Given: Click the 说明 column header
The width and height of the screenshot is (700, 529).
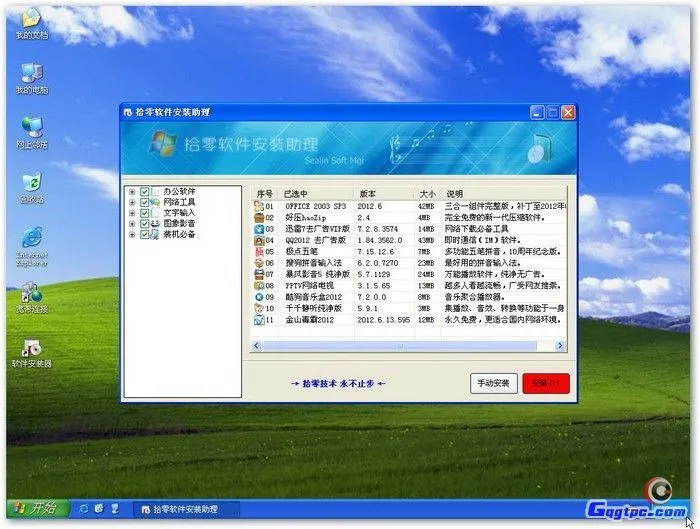Looking at the screenshot, I should coord(504,194).
